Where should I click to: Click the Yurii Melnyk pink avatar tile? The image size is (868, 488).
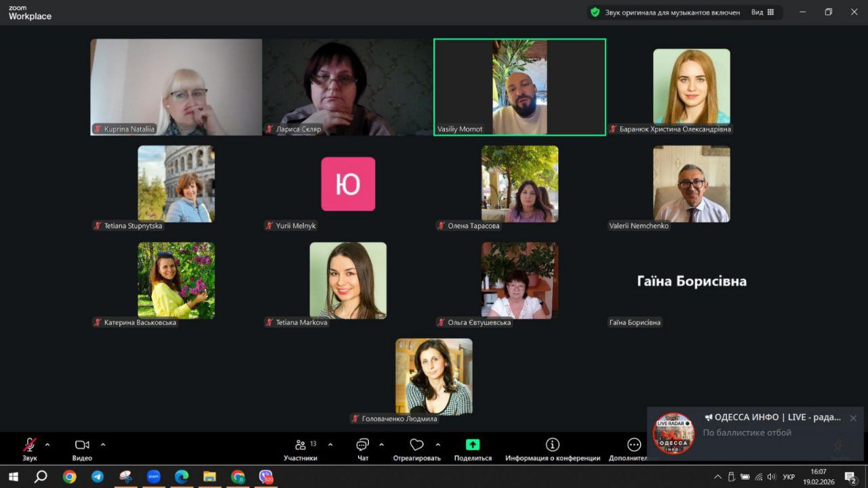348,184
